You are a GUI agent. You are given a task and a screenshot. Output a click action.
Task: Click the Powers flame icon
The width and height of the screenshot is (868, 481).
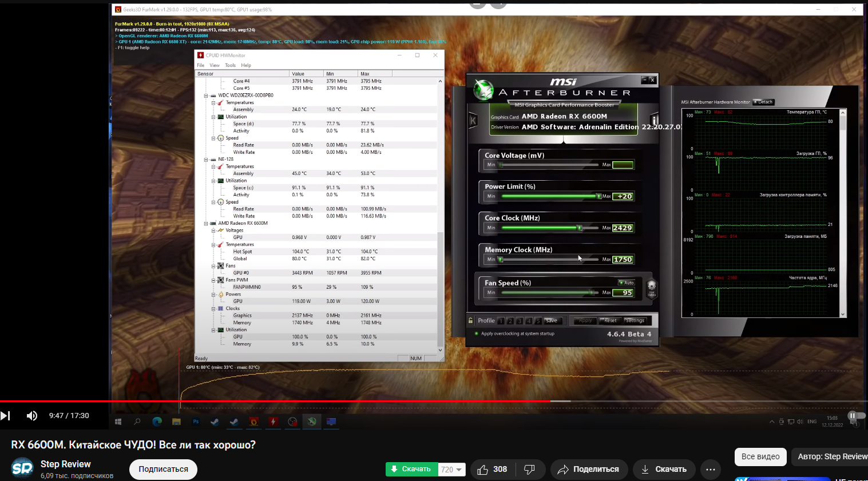221,295
